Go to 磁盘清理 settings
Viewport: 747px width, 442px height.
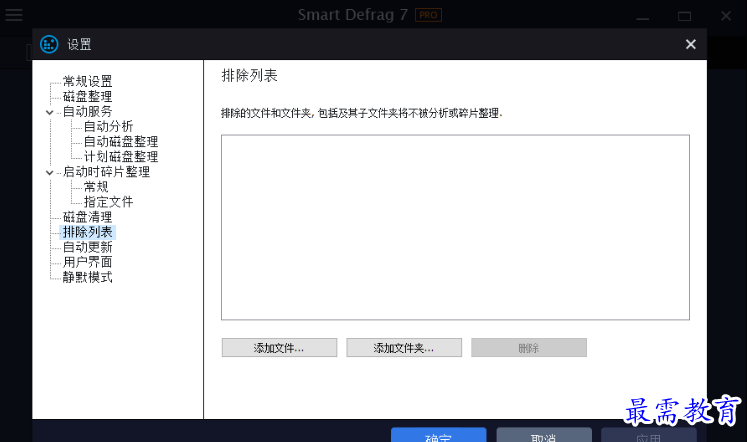[88, 217]
